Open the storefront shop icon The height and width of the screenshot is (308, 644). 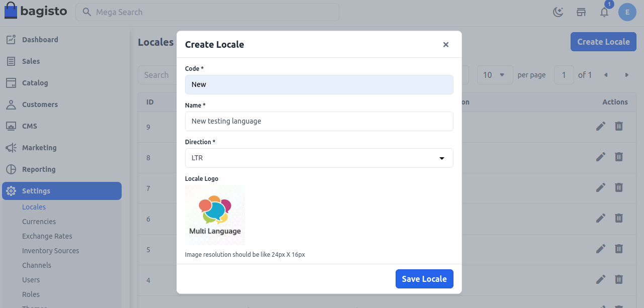click(x=581, y=12)
